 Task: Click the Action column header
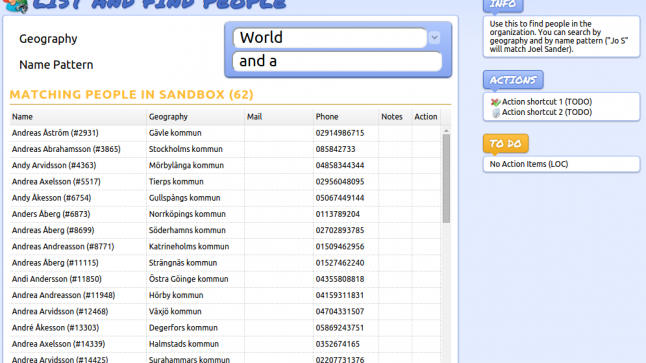click(x=426, y=117)
